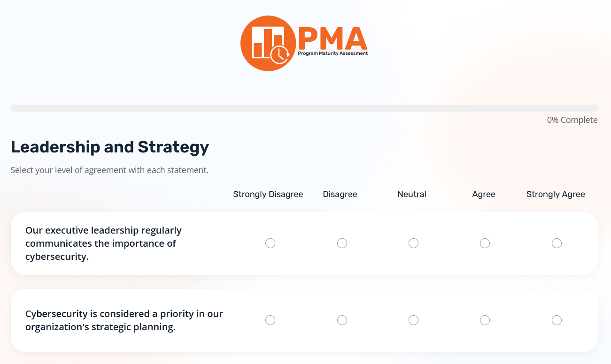This screenshot has width=611, height=364.
Task: Click the PMA logo icon
Action: coord(268,43)
